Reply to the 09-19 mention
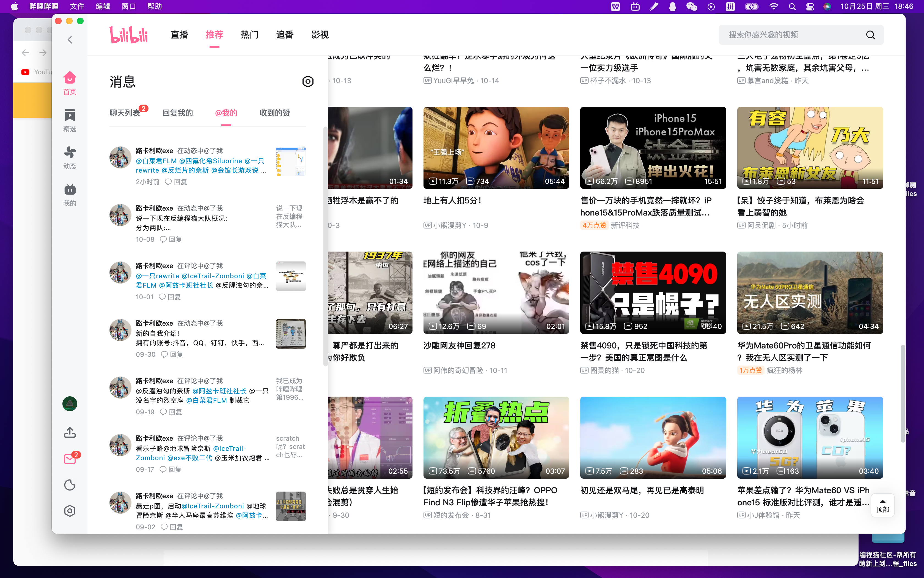The width and height of the screenshot is (924, 578). [x=171, y=412]
